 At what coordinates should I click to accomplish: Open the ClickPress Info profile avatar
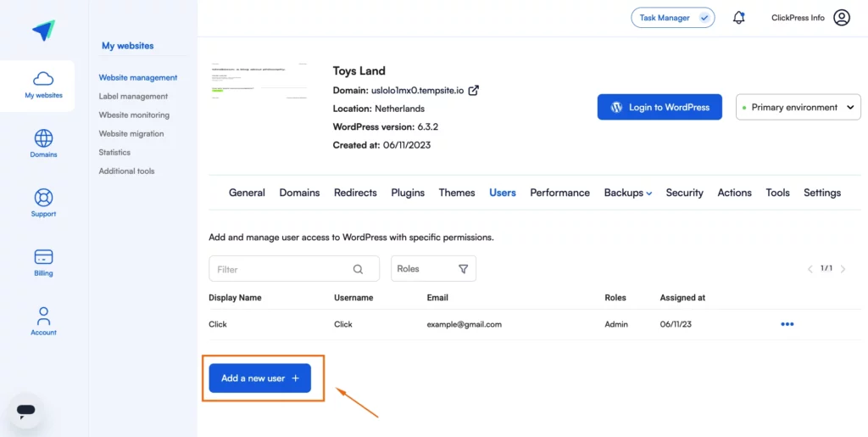coord(842,18)
